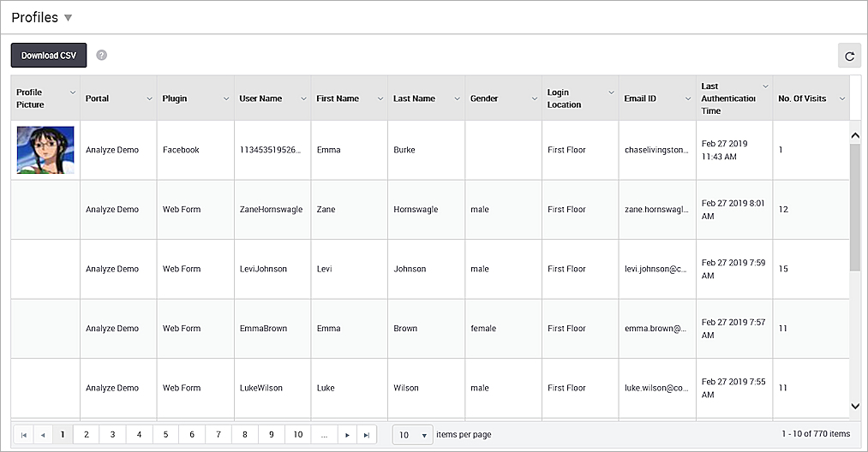
Task: Go to page 5
Action: [x=165, y=435]
